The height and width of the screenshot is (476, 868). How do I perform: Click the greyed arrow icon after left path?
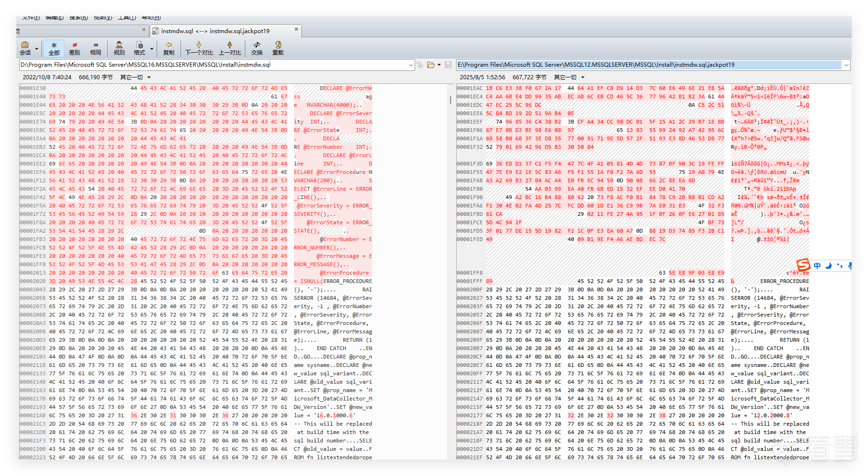420,65
